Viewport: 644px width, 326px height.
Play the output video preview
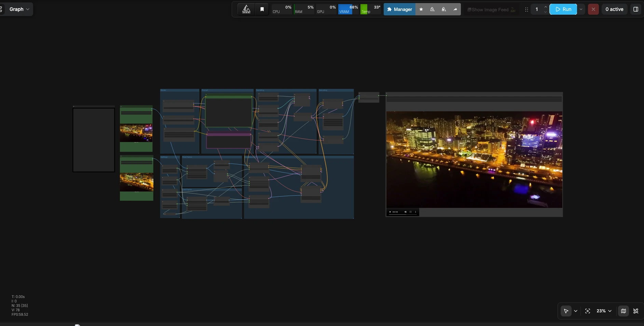coord(390,212)
